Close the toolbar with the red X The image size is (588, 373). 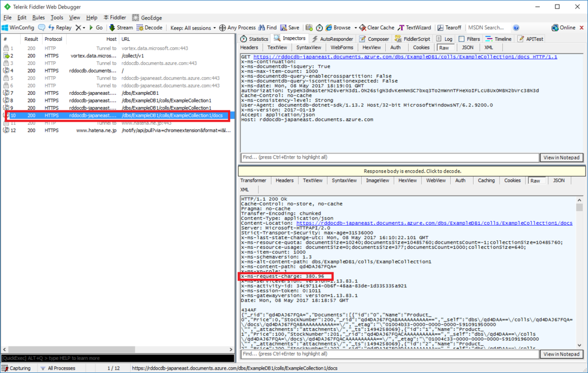pyautogui.click(x=582, y=28)
